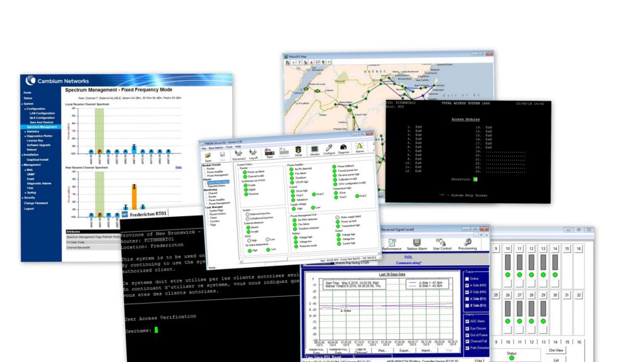Click the Save icon in Service Kit toolbar

coord(222,155)
